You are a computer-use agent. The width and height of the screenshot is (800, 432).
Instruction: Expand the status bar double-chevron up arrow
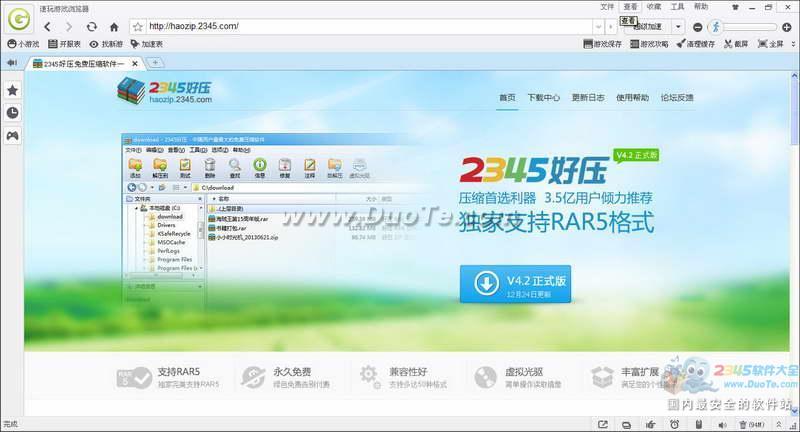(x=779, y=424)
